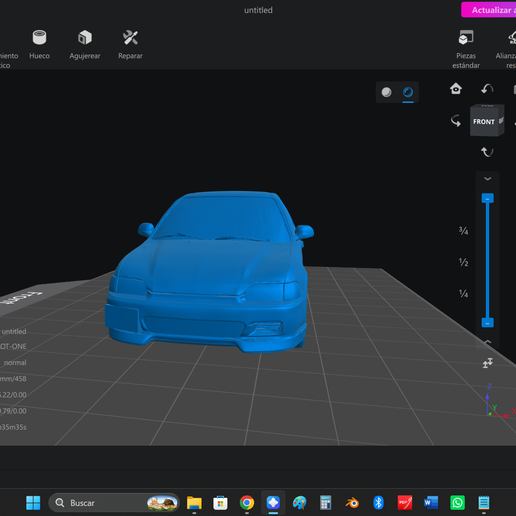This screenshot has height=516, width=516.
Task: Jump to the ½ slider mark
Action: 463,262
